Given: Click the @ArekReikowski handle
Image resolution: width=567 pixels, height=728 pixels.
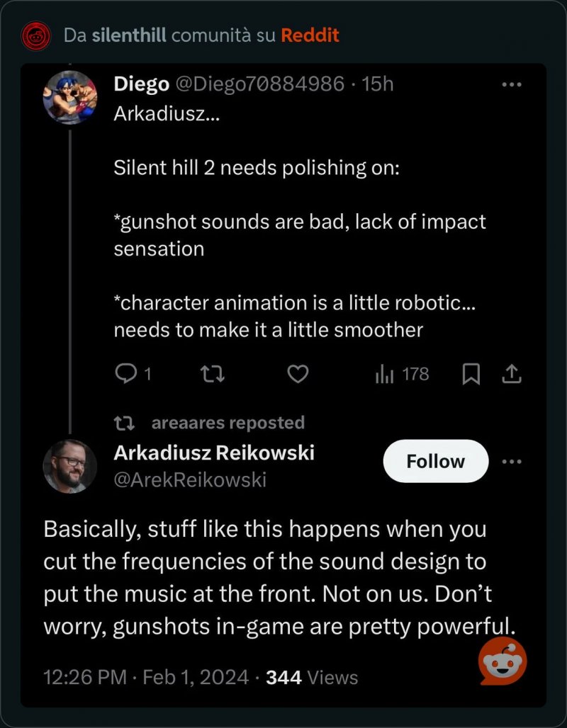Looking at the screenshot, I should pyautogui.click(x=190, y=479).
